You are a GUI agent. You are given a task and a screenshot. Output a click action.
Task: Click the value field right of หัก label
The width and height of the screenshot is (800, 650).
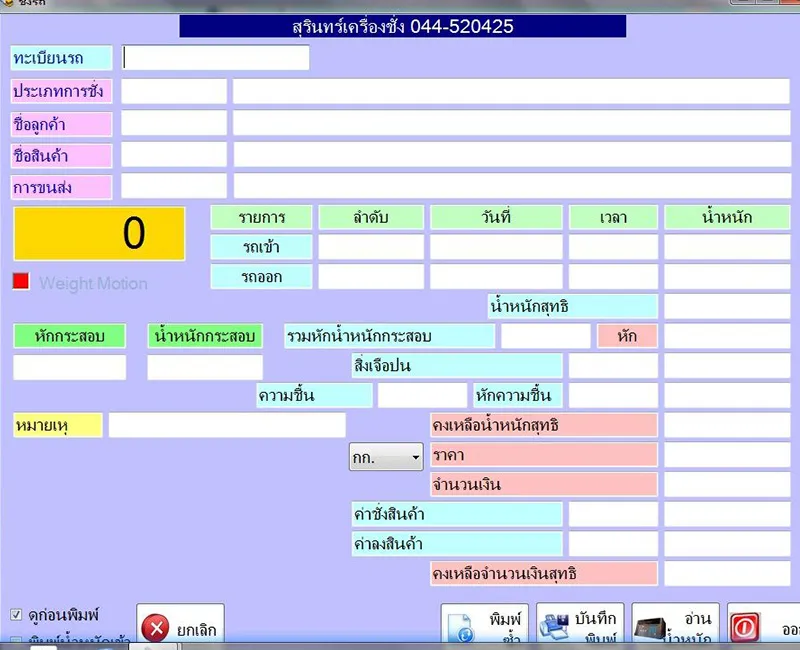click(728, 336)
